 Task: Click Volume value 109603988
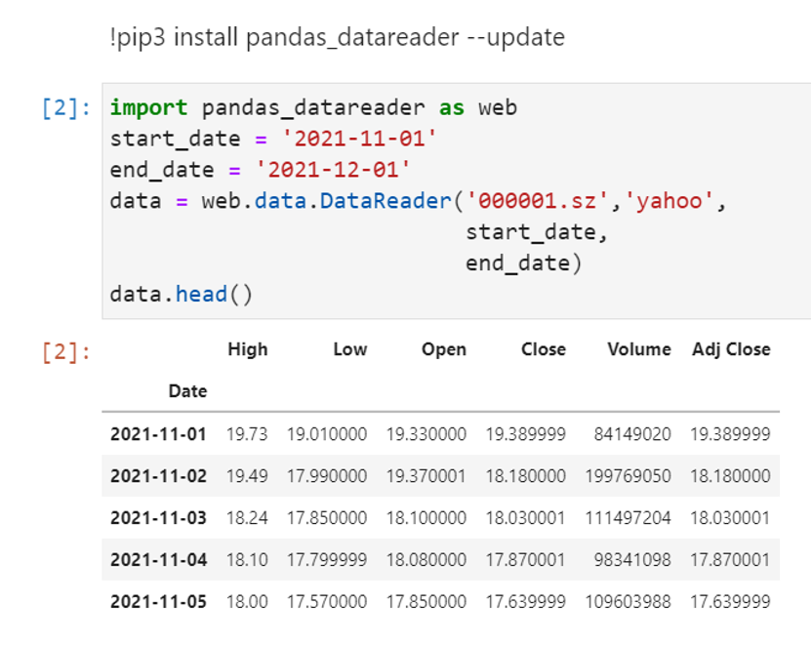(x=629, y=601)
